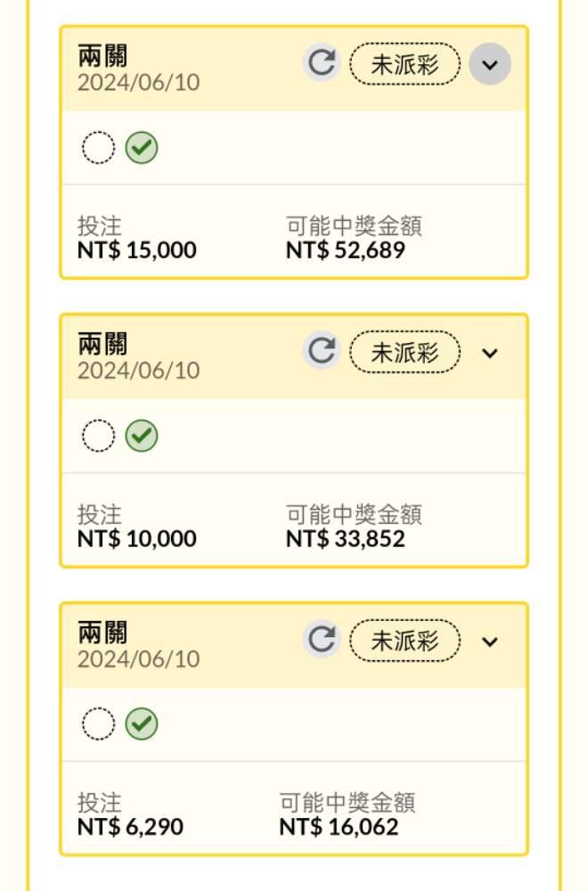Click green checkmark circle in NT$ 6,290 card
588x891 pixels.
click(142, 724)
